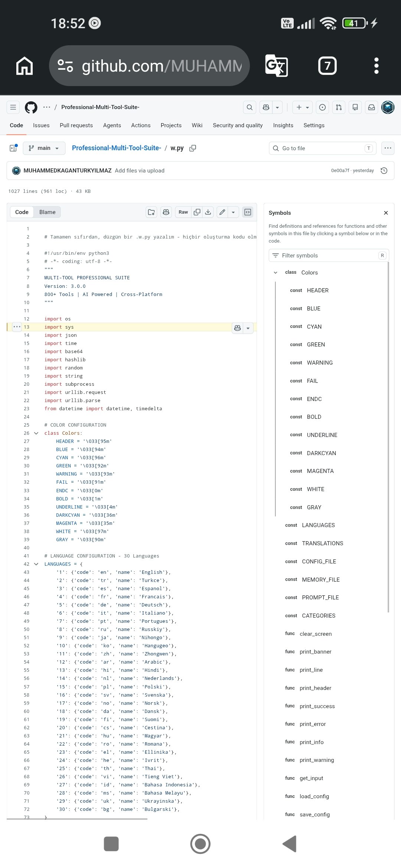Tap the Google Translate icon
The height and width of the screenshot is (868, 401).
click(277, 66)
